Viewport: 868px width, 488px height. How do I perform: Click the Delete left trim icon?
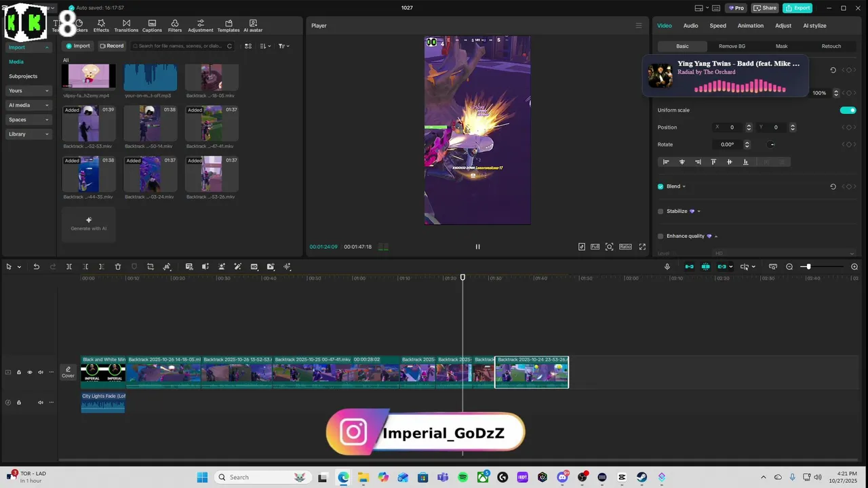[85, 267]
